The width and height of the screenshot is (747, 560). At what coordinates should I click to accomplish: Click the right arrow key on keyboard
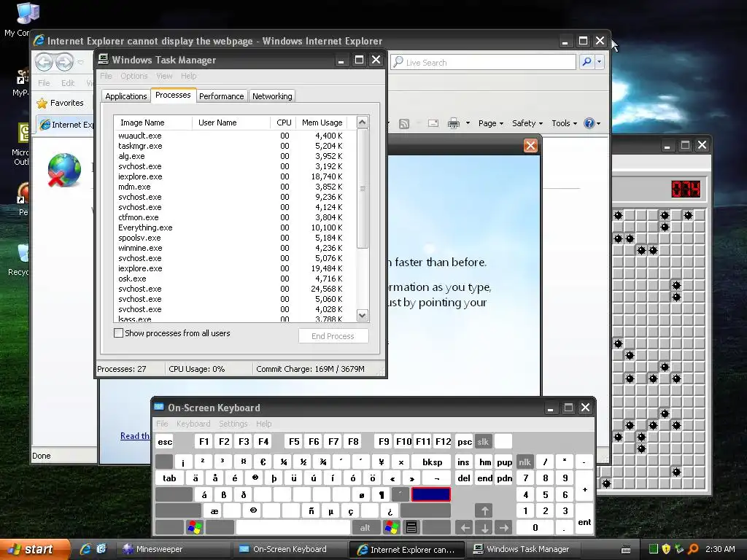[x=504, y=527]
